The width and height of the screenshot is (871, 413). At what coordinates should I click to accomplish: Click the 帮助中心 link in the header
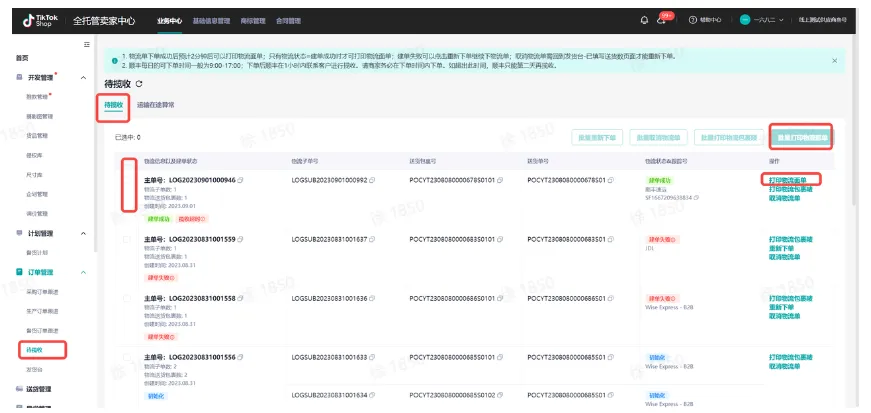710,20
